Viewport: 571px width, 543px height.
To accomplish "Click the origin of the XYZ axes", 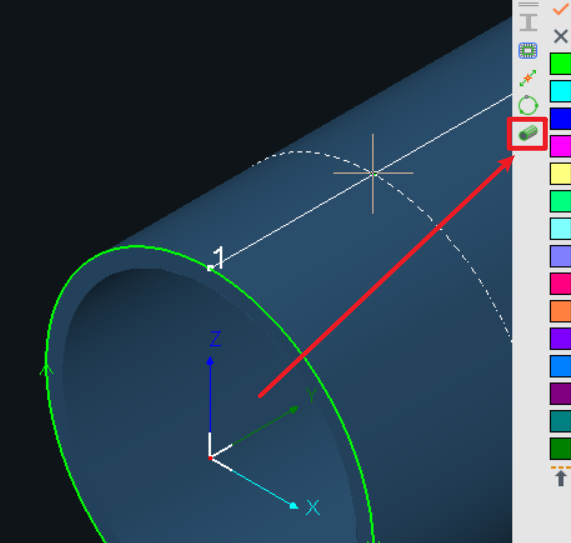I will pyautogui.click(x=210, y=458).
